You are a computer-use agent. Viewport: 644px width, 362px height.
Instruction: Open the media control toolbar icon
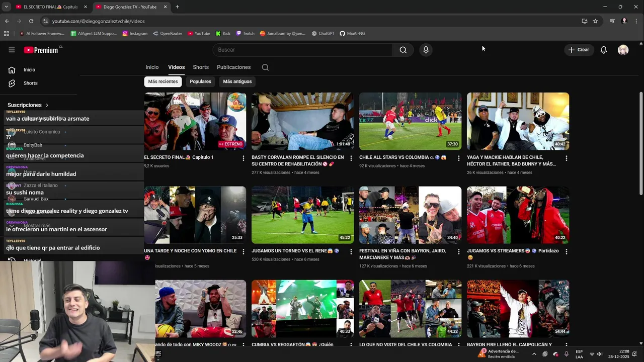(612, 21)
